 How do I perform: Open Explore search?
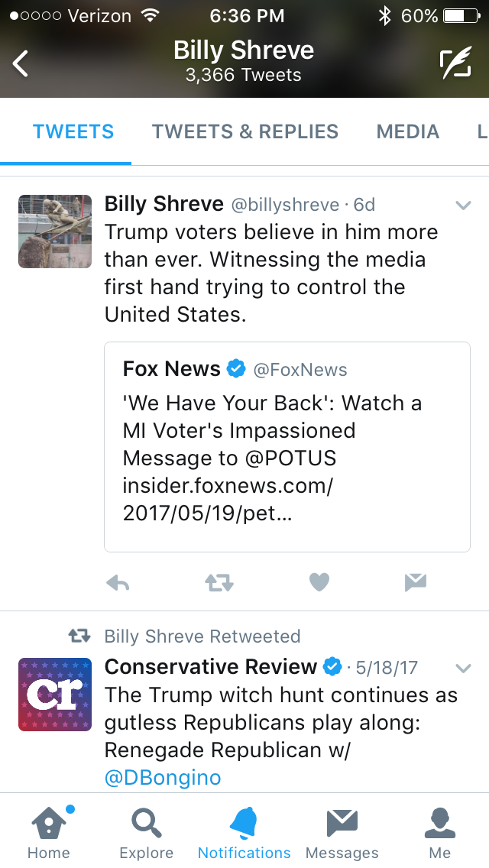[x=146, y=830]
